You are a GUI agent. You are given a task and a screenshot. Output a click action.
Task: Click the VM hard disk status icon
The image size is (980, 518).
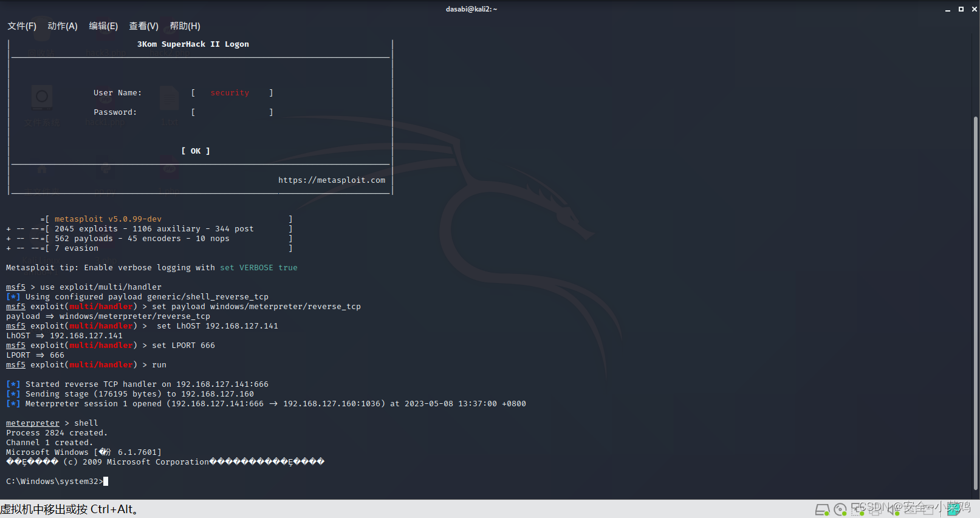tap(822, 509)
